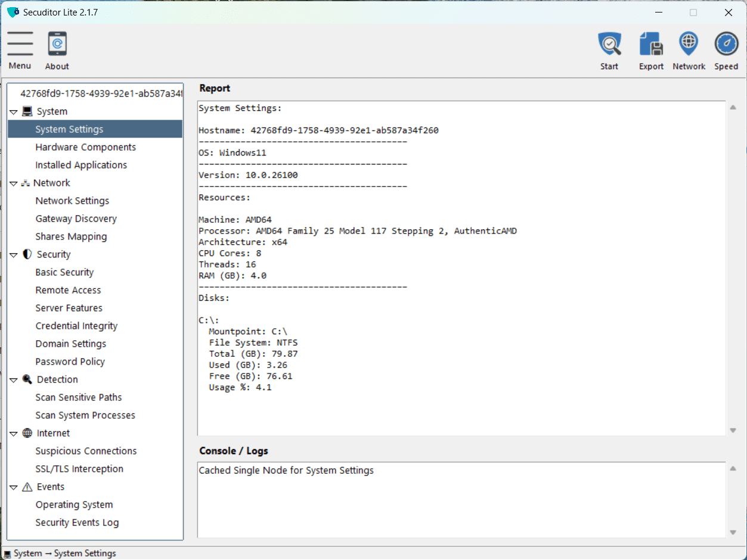Click the 'Free (GB): 76.61' line
747x560 pixels.
pyautogui.click(x=251, y=376)
